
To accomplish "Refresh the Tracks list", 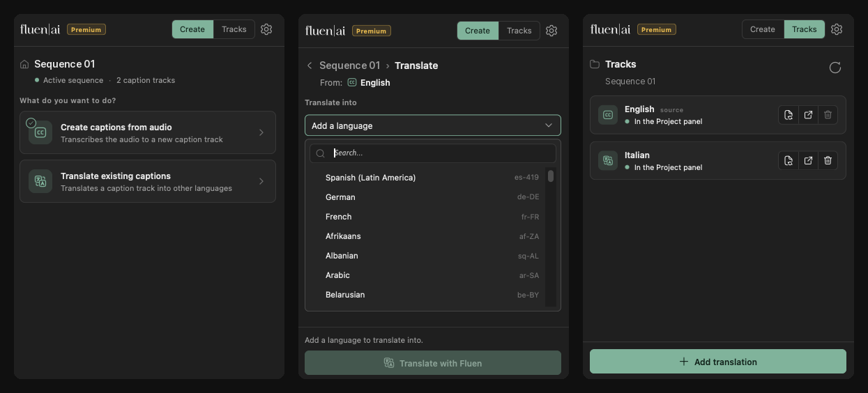I will 835,68.
